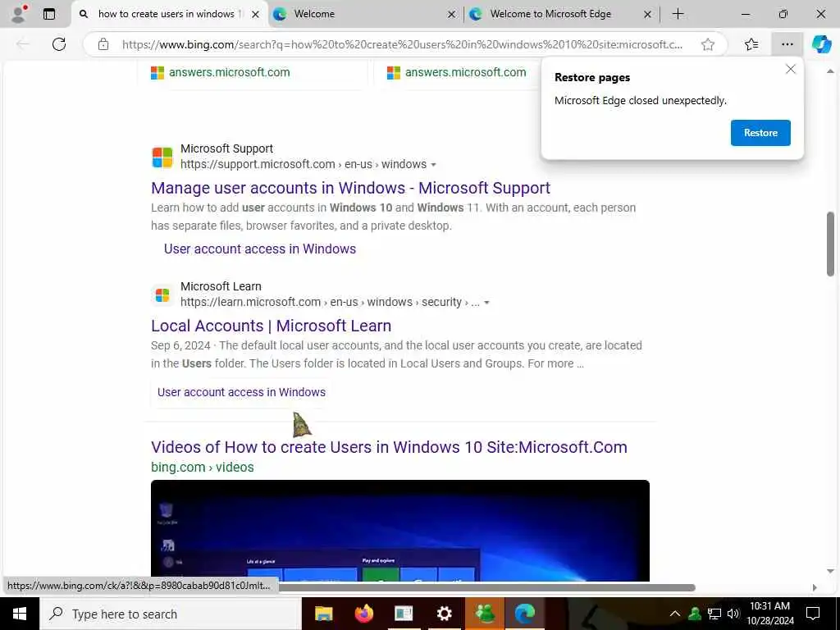Screen dimensions: 840x630
Task: Open network status tray icon
Action: pos(714,614)
